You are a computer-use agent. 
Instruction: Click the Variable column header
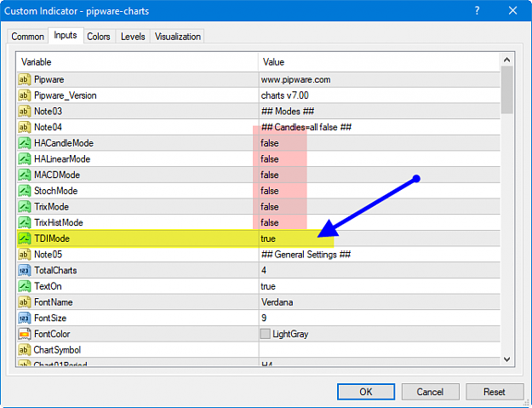coord(137,62)
